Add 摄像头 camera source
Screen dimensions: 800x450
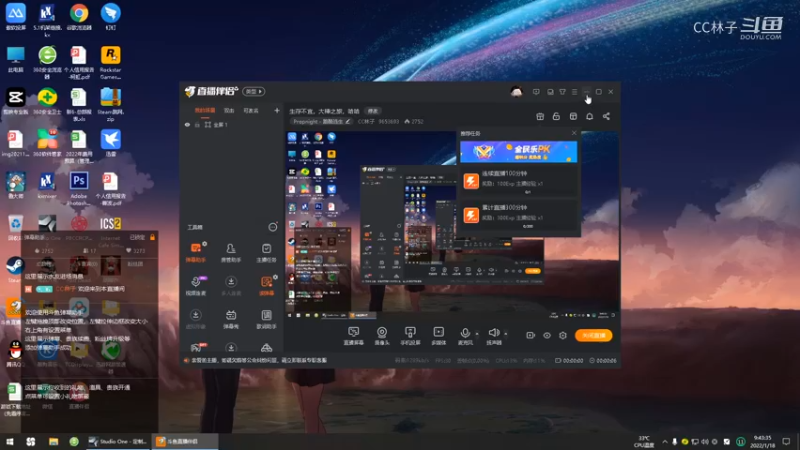click(382, 336)
